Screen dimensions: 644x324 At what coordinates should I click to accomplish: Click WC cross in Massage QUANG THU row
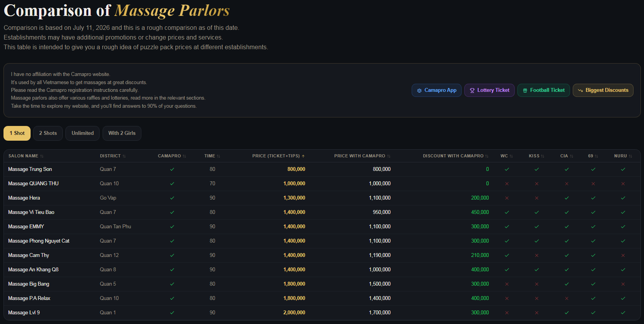coord(507,184)
